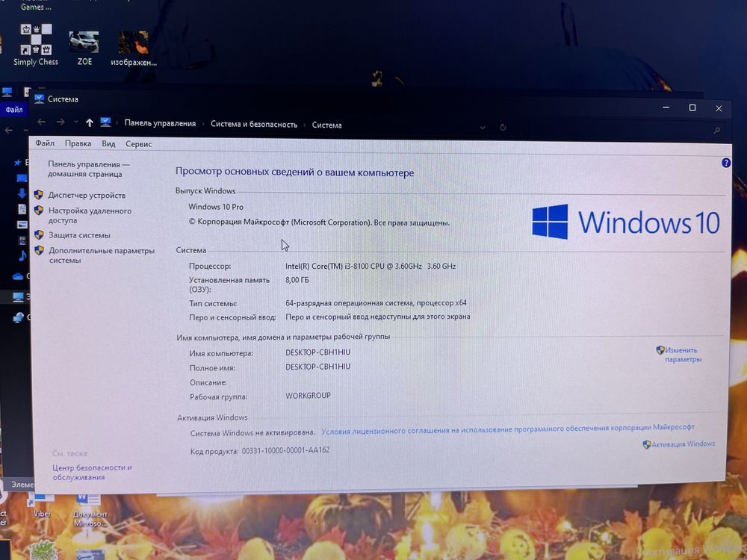Close the Система window
747x560 pixels.
point(719,108)
